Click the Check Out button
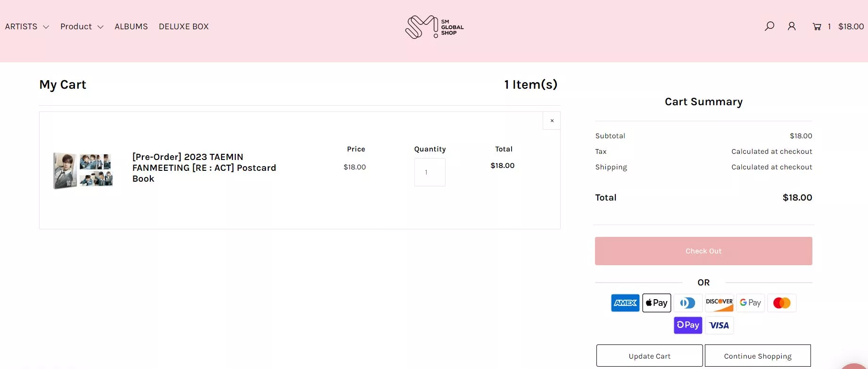Screen dimensions: 868x369 pyautogui.click(x=703, y=251)
